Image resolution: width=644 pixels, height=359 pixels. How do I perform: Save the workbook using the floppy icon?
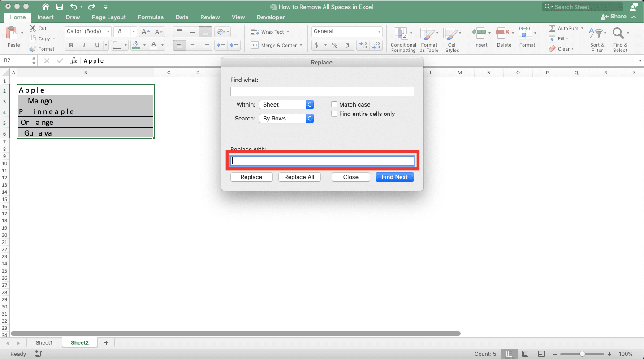click(60, 7)
